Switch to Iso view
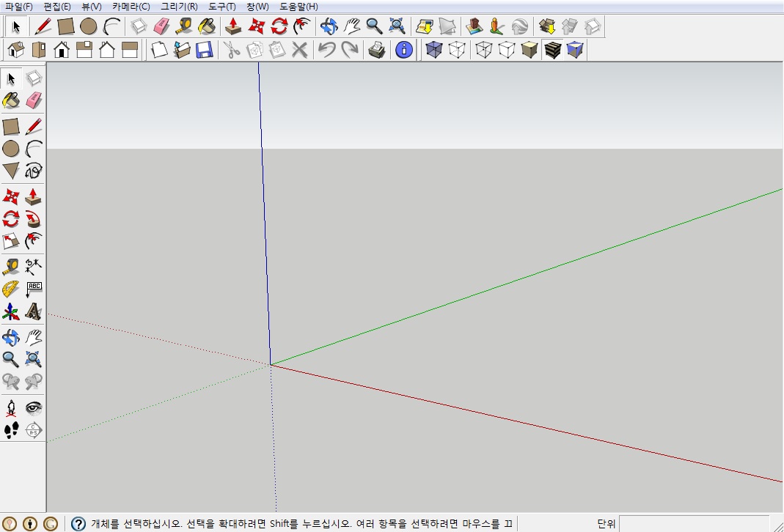The width and height of the screenshot is (784, 532). (16, 49)
